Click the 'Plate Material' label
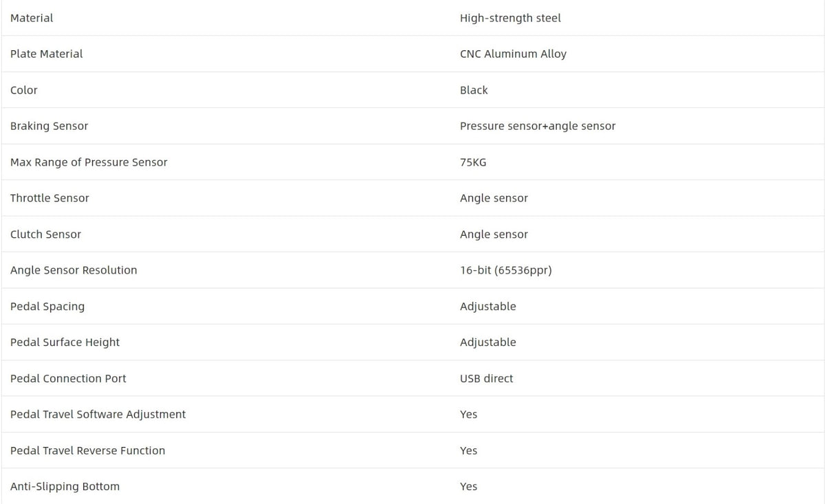Screen dimensions: 825x504 (x=46, y=54)
